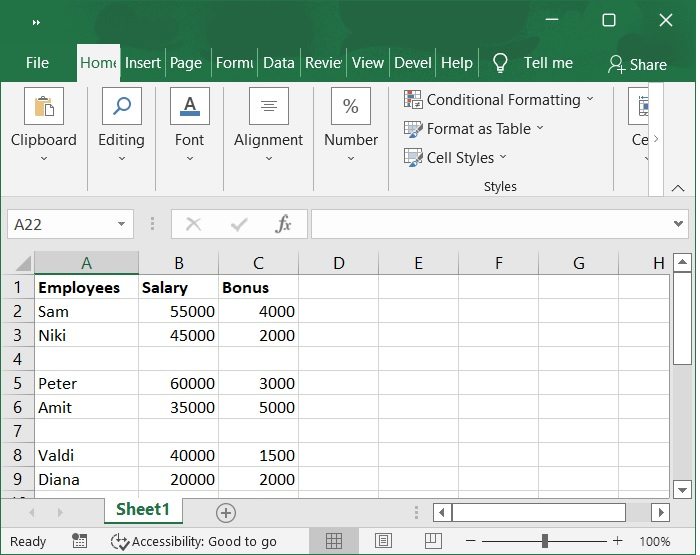Click the Insert Function fx icon
Image resolution: width=700 pixels, height=555 pixels.
tap(283, 224)
